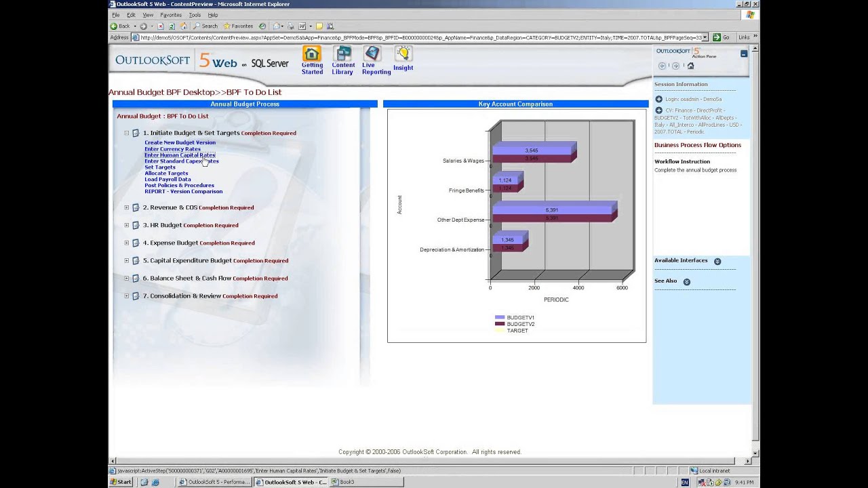Click the Load Payroll Data link
The image size is (868, 488).
coord(167,179)
